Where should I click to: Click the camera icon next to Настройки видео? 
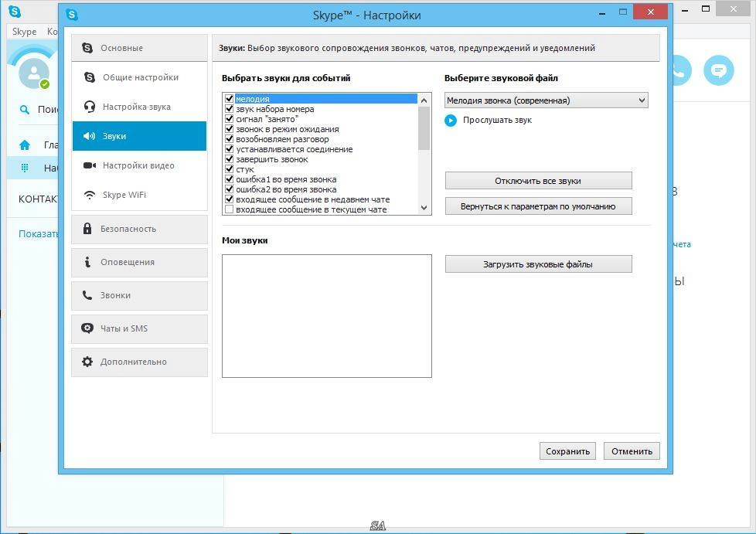[89, 165]
